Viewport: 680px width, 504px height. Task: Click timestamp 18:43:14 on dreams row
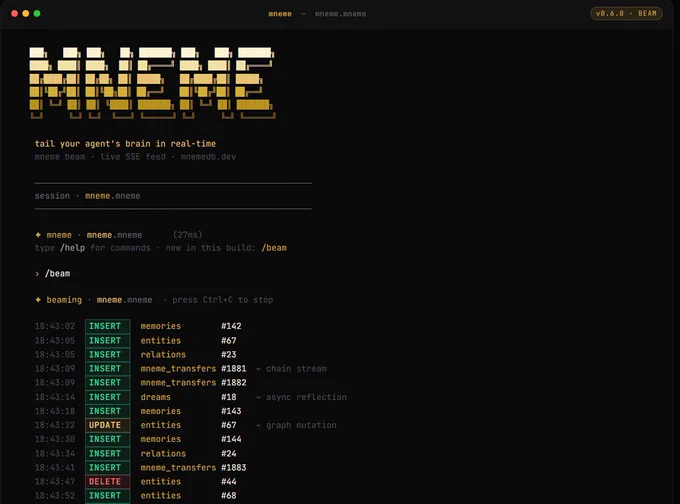coord(55,397)
